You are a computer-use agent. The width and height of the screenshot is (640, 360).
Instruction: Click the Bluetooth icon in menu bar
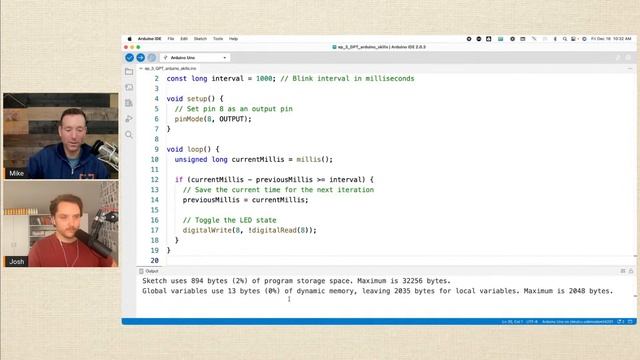[x=555, y=39]
